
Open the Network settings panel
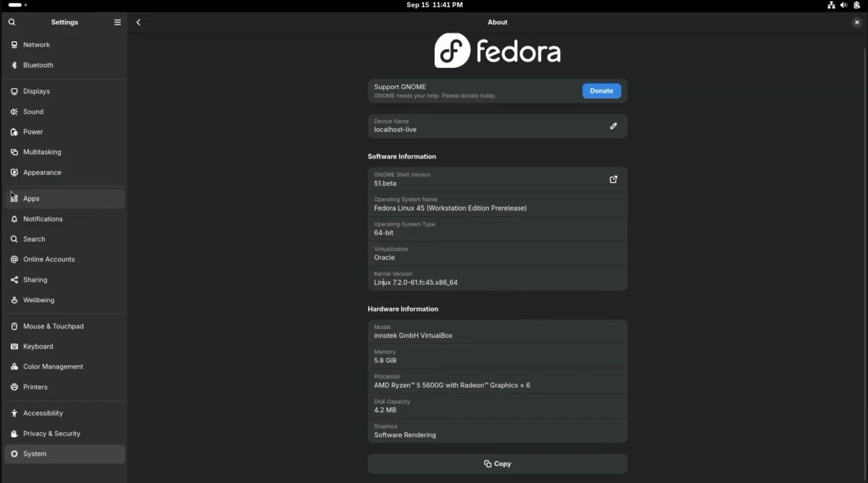(x=64, y=45)
